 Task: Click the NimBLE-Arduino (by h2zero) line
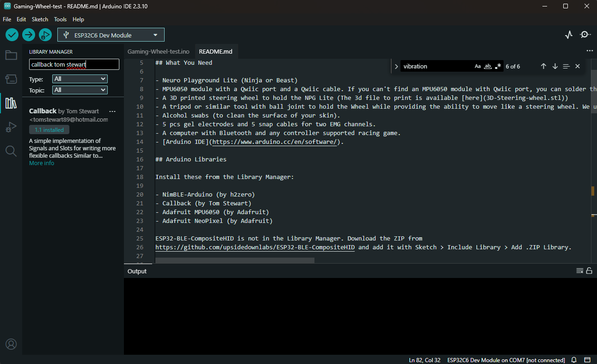click(205, 195)
